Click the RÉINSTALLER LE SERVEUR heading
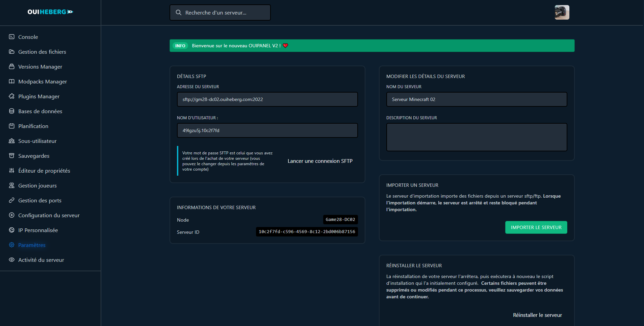This screenshot has height=326, width=644. [x=414, y=266]
